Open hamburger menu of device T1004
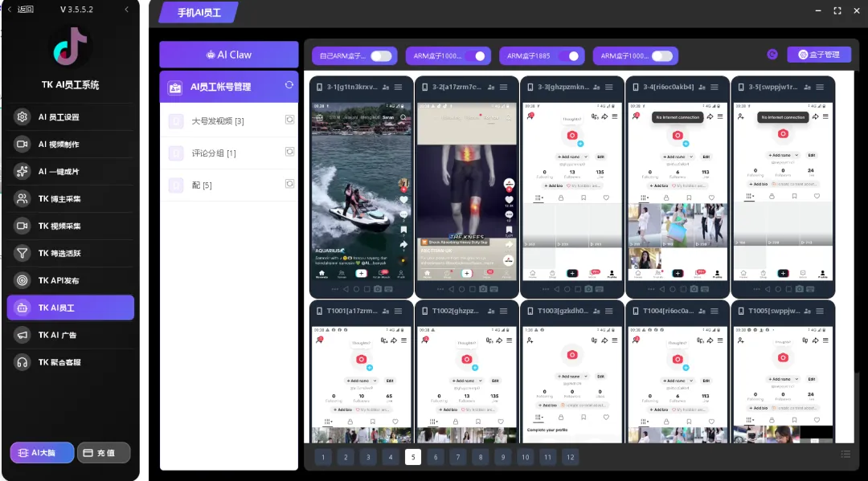Image resolution: width=868 pixels, height=481 pixels. [x=714, y=312]
